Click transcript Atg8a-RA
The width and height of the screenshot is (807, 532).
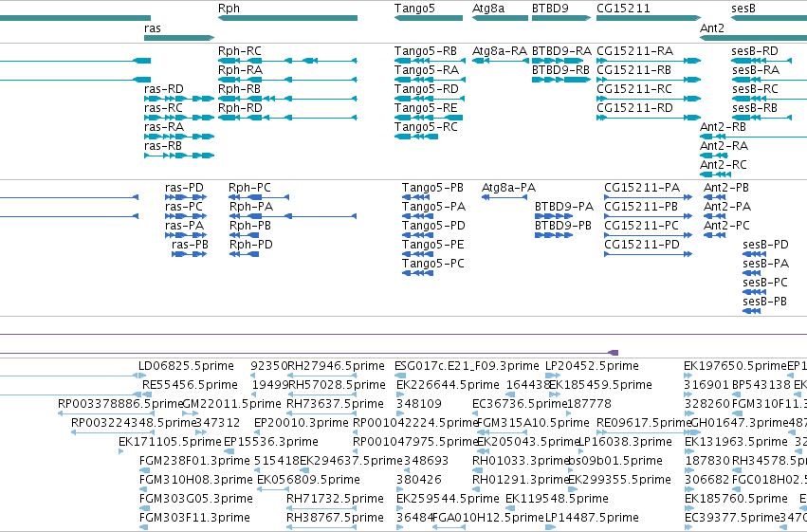(x=501, y=61)
